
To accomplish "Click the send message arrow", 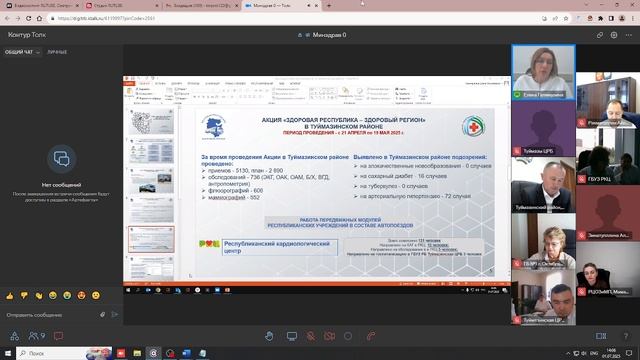I will tap(115, 315).
